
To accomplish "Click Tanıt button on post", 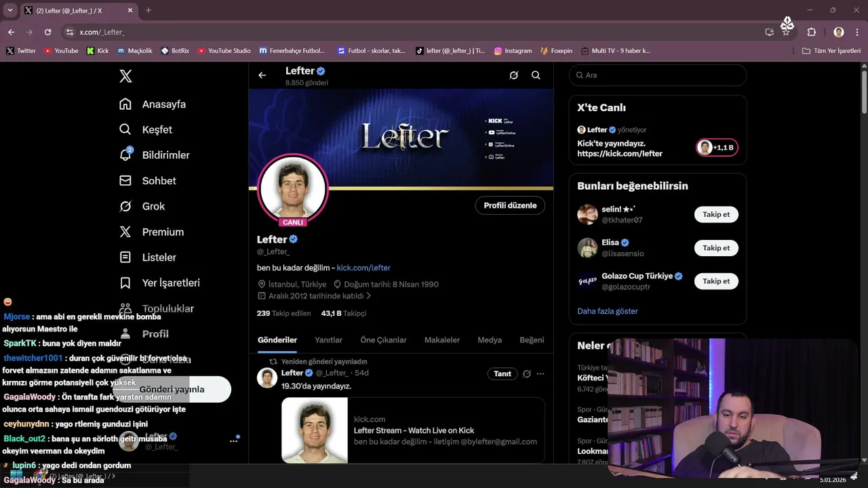I will 502,374.
